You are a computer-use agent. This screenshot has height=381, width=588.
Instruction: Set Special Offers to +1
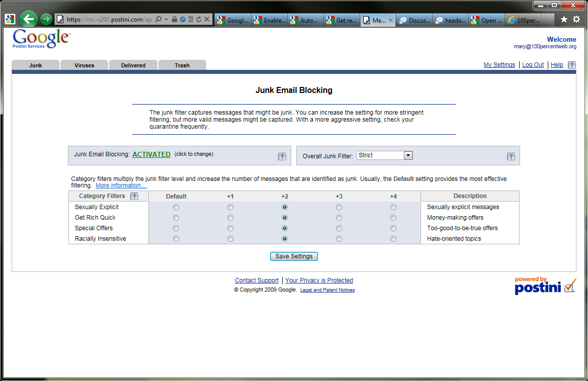(230, 228)
